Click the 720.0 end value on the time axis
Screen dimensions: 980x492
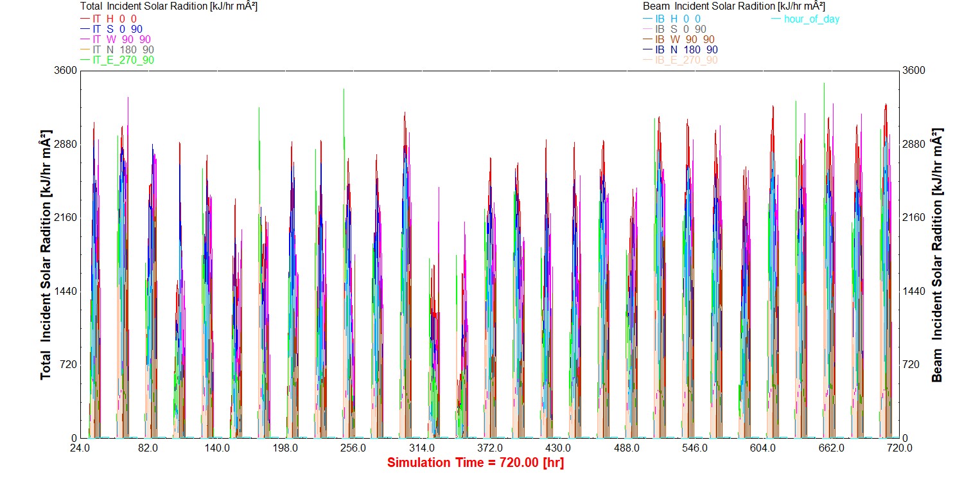click(900, 448)
